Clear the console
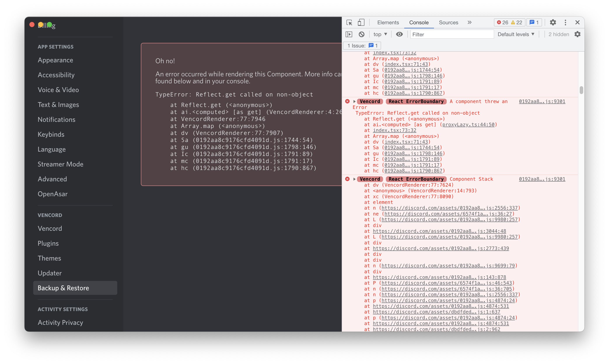The width and height of the screenshot is (609, 364). (361, 34)
